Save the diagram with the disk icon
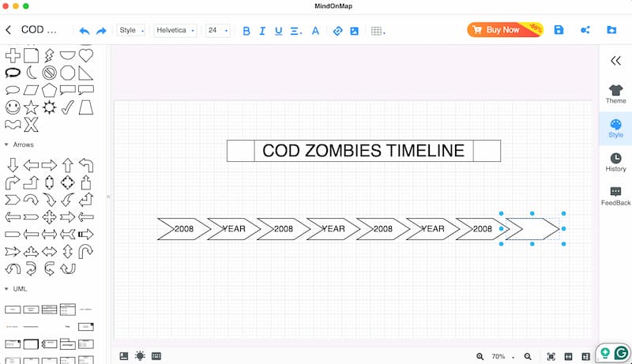 559,30
